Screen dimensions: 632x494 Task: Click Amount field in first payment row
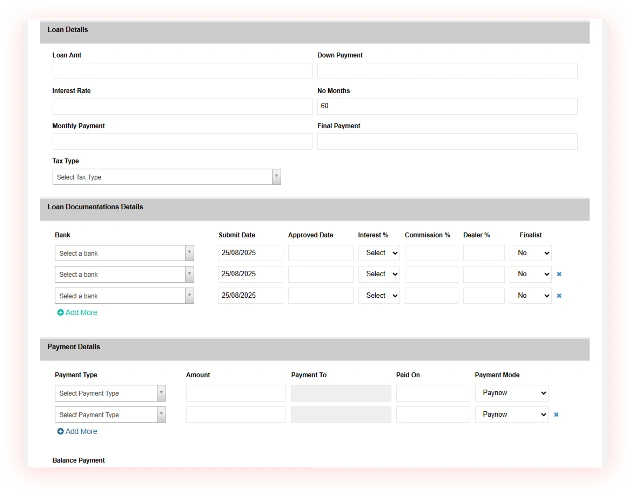pyautogui.click(x=236, y=393)
